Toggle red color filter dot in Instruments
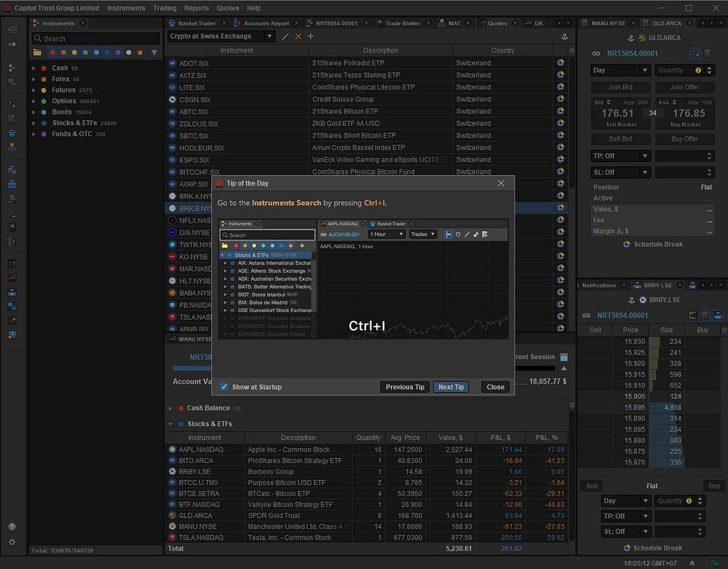Image resolution: width=728 pixels, height=569 pixels. click(53, 53)
